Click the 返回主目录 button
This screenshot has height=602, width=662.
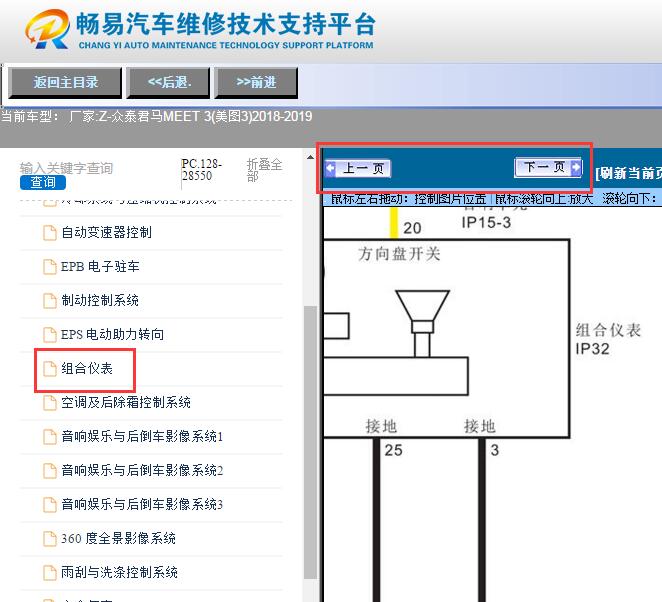tap(65, 82)
